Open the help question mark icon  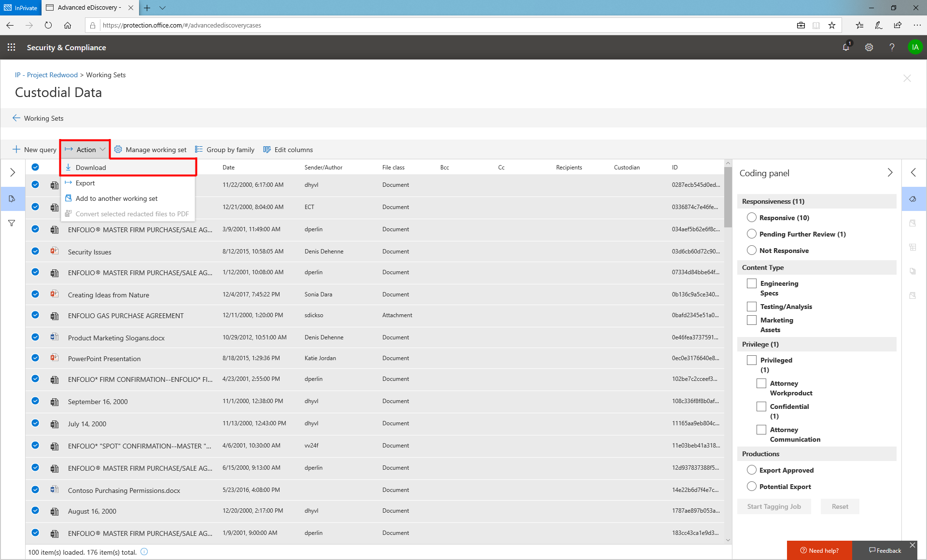pos(892,47)
